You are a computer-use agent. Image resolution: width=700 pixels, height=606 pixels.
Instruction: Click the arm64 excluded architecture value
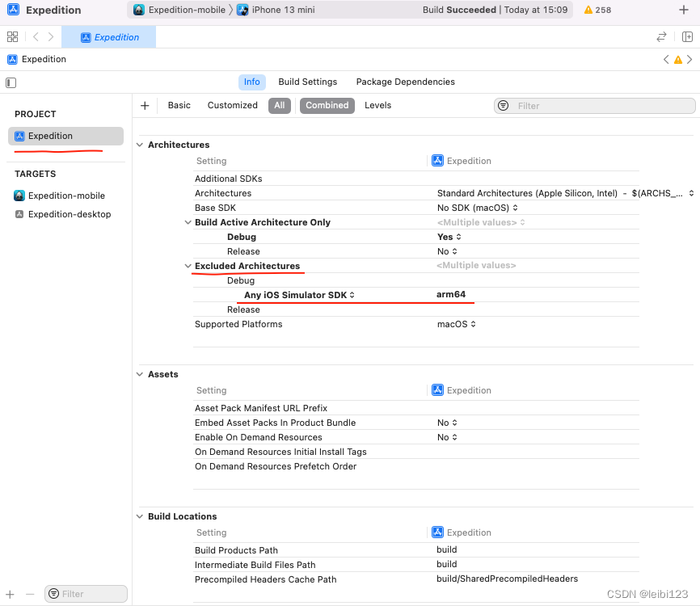tap(451, 295)
